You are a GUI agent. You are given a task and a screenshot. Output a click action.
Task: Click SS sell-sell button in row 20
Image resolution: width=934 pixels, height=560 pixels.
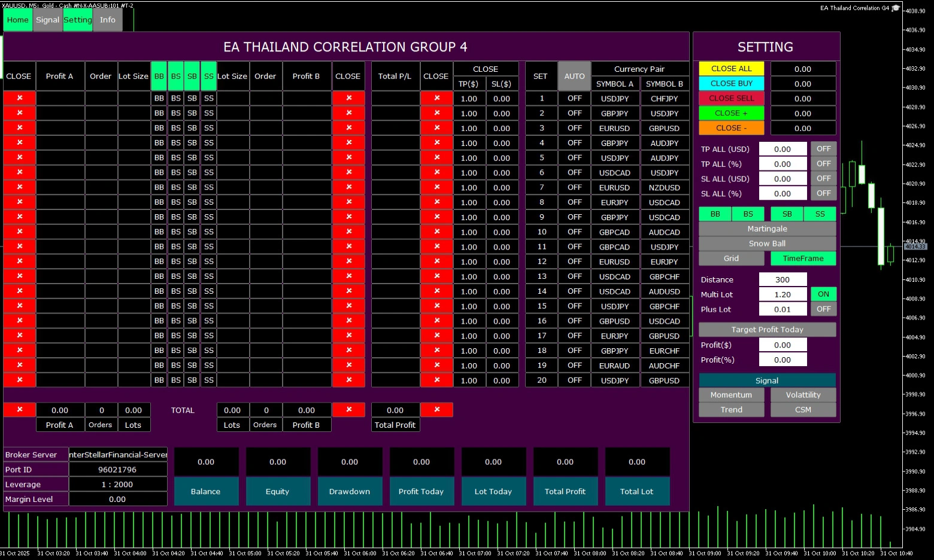point(208,380)
